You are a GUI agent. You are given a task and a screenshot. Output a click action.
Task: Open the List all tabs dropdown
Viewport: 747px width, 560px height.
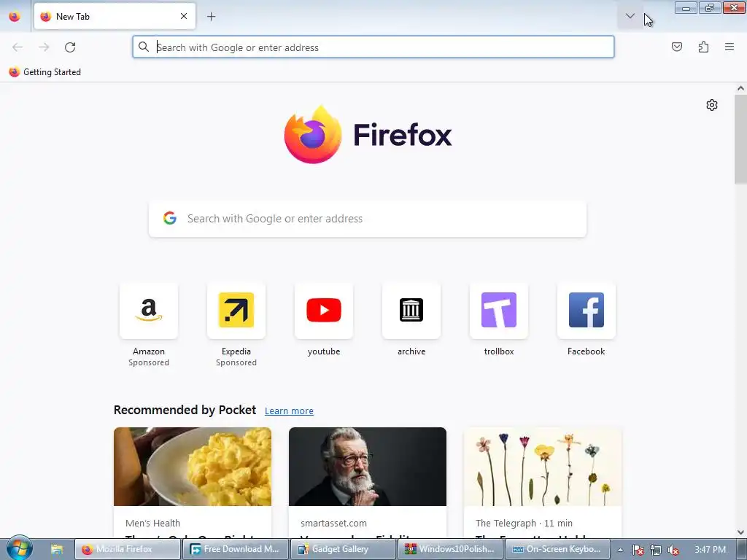pyautogui.click(x=630, y=16)
